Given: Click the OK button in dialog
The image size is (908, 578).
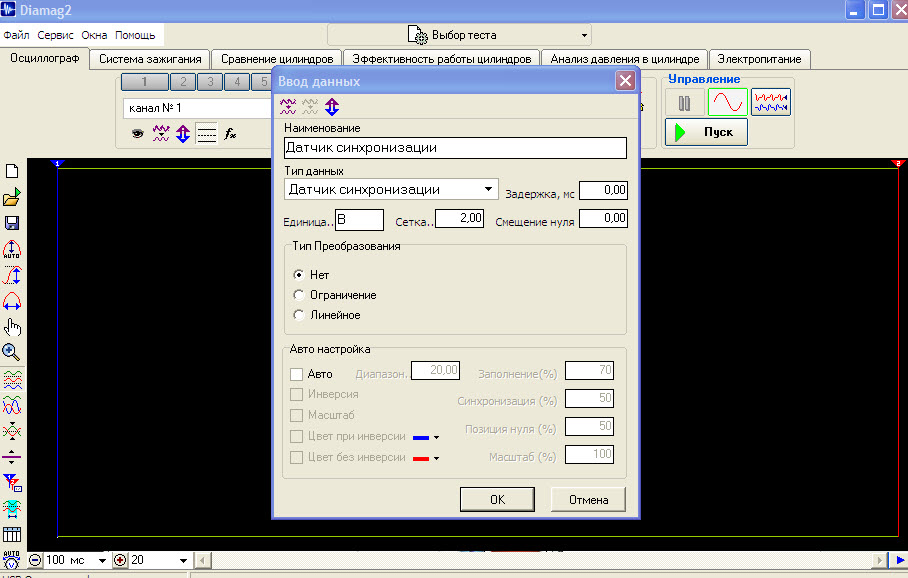Looking at the screenshot, I should (497, 499).
